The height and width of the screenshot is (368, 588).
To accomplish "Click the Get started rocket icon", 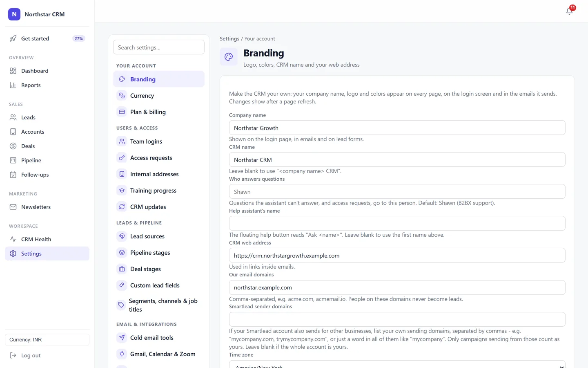I will tap(13, 38).
